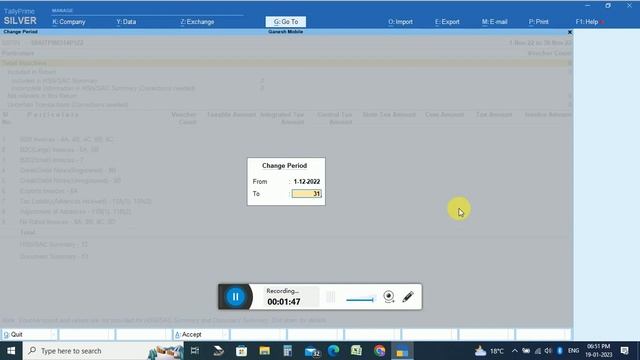This screenshot has width=640, height=360.
Task: Open network settings from tray icon
Action: (x=538, y=351)
